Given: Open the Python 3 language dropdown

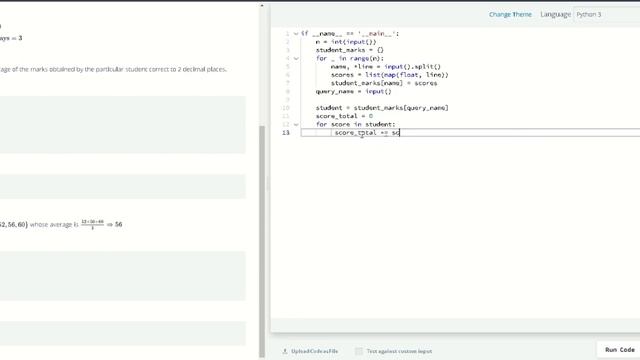Looking at the screenshot, I should (x=607, y=14).
